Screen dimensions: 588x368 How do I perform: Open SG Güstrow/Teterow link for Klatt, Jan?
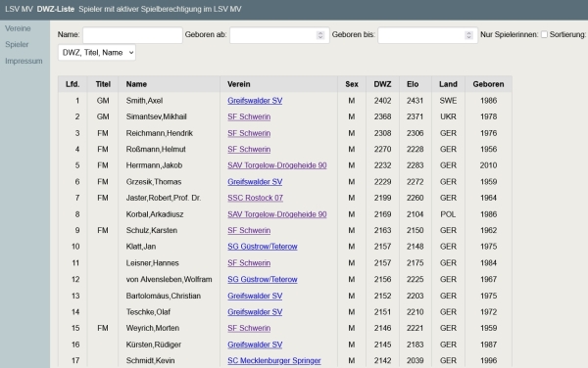tap(262, 247)
